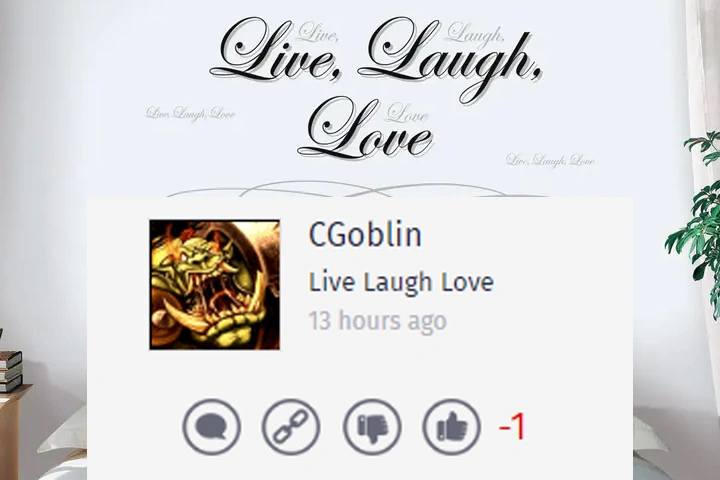Screen dimensions: 720x480
Task: Click the 13 hours ago timestamp
Action: [x=377, y=320]
